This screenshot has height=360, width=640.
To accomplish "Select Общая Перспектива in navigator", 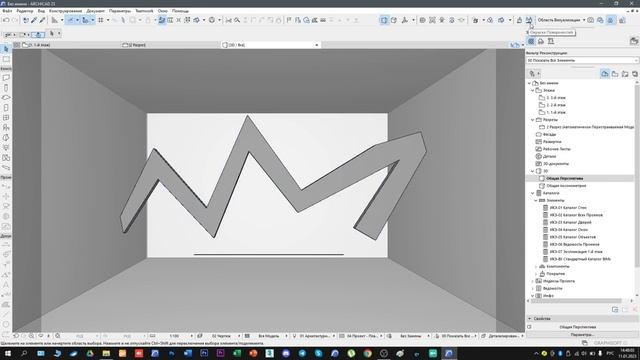I will [564, 178].
